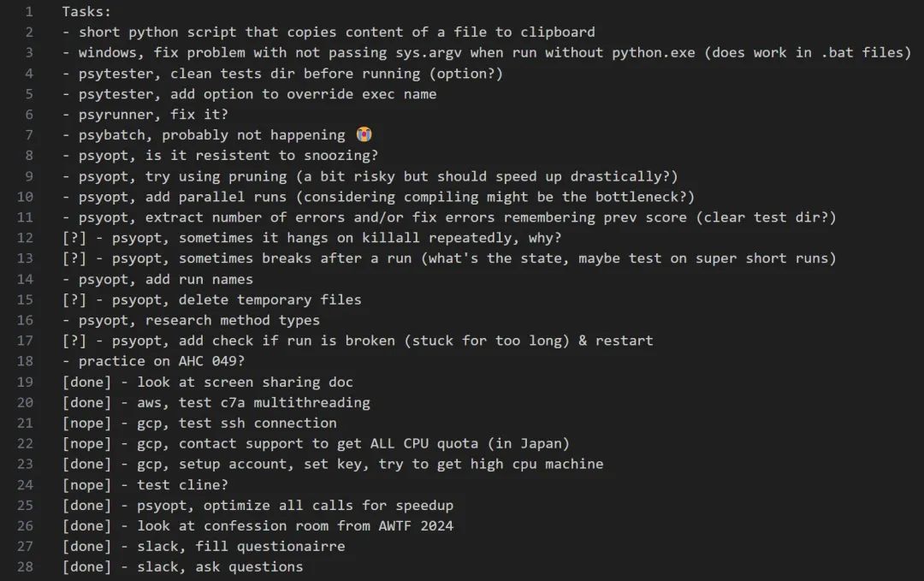The height and width of the screenshot is (581, 924).
Task: Click the [?] marker on delete temporary files line
Action: pos(74,299)
